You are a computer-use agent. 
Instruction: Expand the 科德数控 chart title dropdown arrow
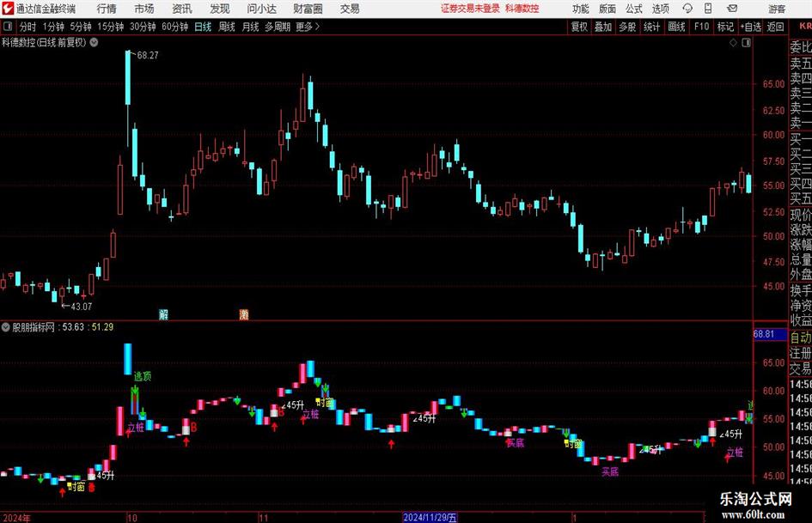click(x=94, y=42)
